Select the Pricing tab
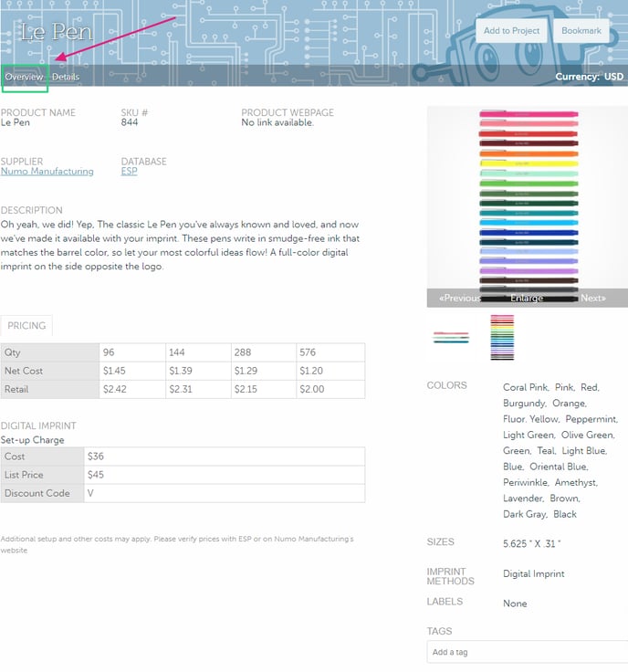Image resolution: width=628 pixels, height=672 pixels. pyautogui.click(x=26, y=326)
